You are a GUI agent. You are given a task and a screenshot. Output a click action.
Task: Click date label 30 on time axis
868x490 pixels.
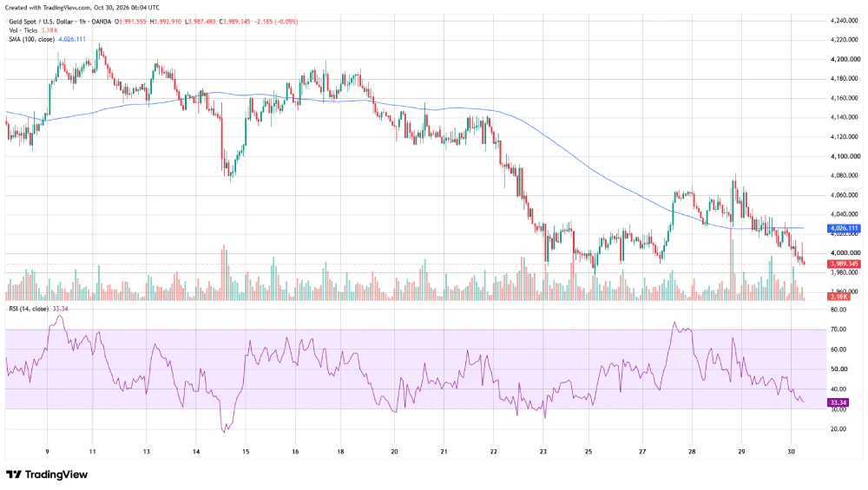tap(792, 451)
